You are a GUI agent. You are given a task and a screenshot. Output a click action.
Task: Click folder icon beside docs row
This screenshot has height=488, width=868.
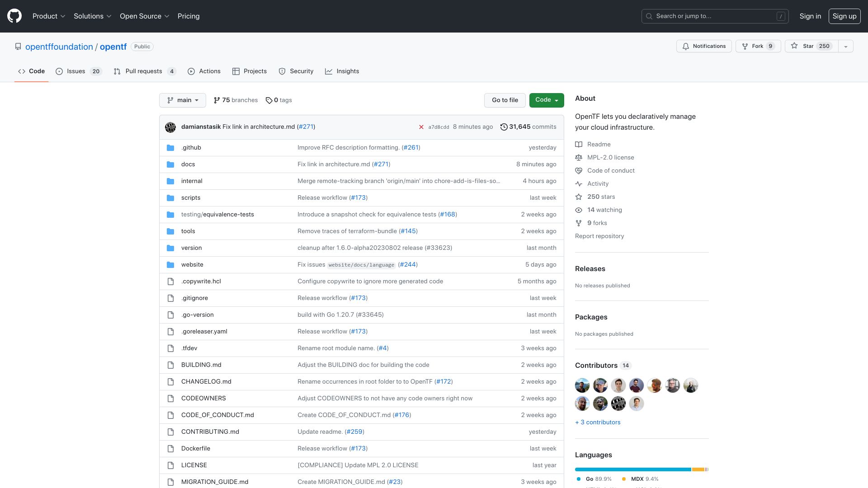(x=170, y=164)
